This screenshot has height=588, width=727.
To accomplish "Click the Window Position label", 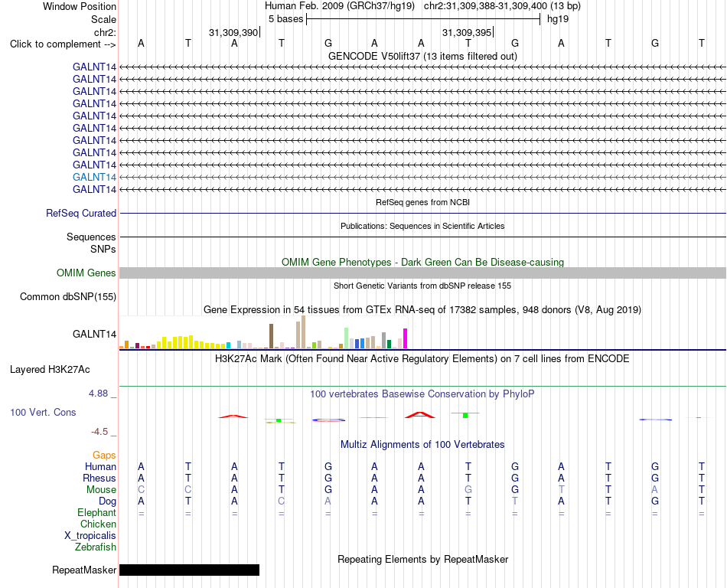I will (80, 6).
